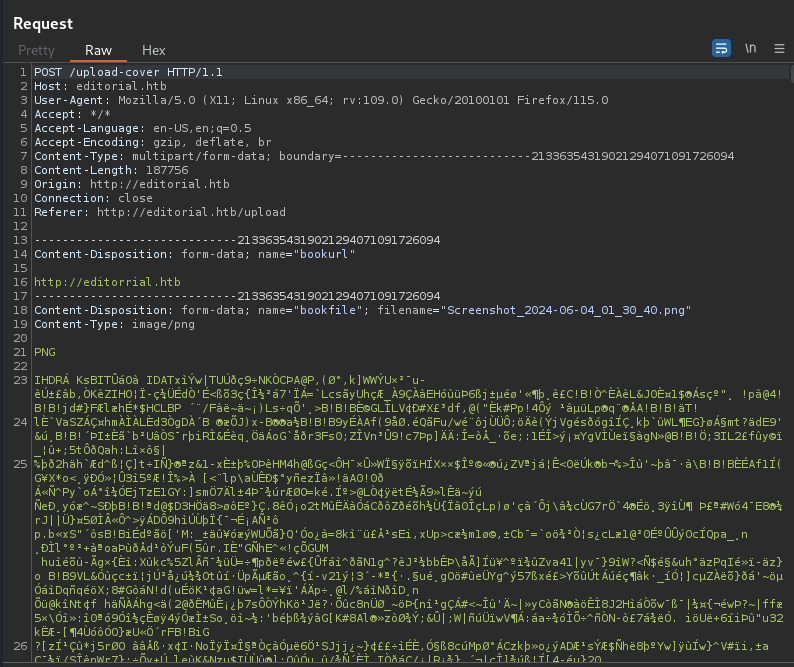This screenshot has width=794, height=667.
Task: Open the Hex tab view
Action: tap(153, 50)
